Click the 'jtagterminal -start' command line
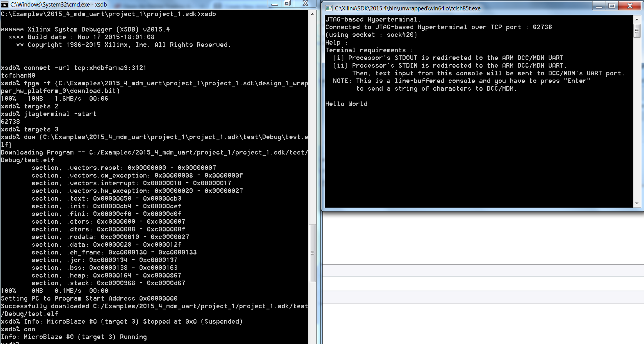Image resolution: width=644 pixels, height=344 pixels. pos(49,114)
